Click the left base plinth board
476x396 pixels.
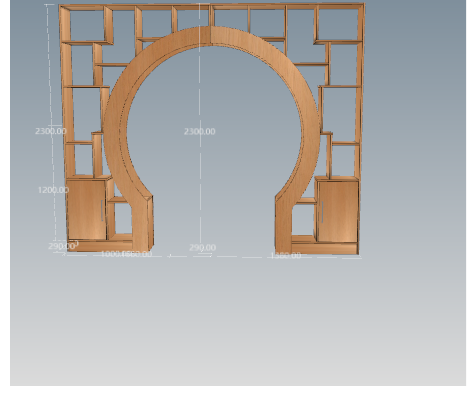[x=100, y=246]
